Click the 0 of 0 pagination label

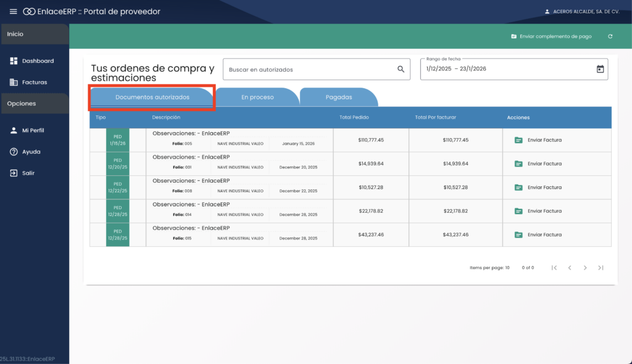click(528, 268)
